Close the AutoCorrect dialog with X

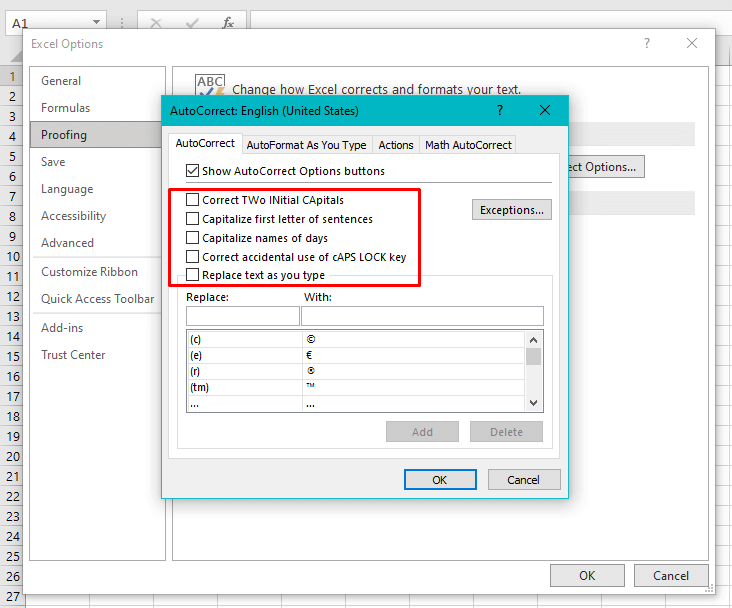coord(545,110)
